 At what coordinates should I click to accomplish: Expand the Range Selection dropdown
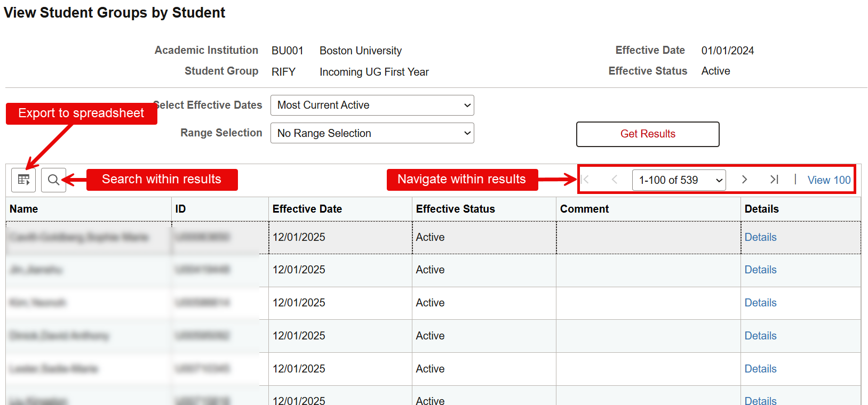pyautogui.click(x=372, y=133)
